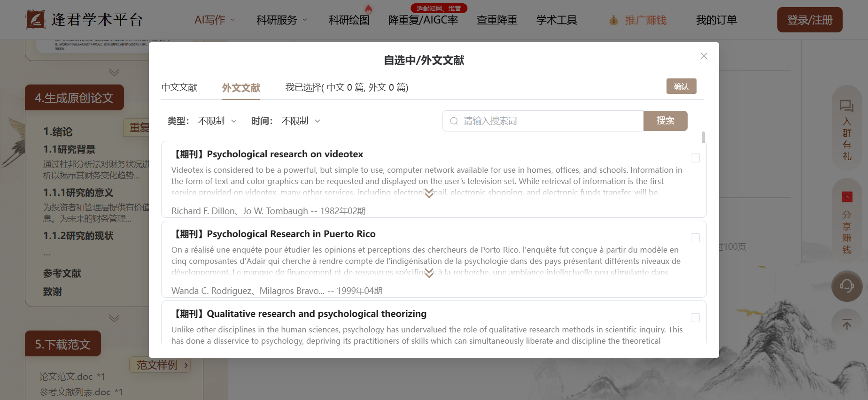Image resolution: width=868 pixels, height=400 pixels.
Task: Click the 登录/注册 button
Action: [810, 20]
